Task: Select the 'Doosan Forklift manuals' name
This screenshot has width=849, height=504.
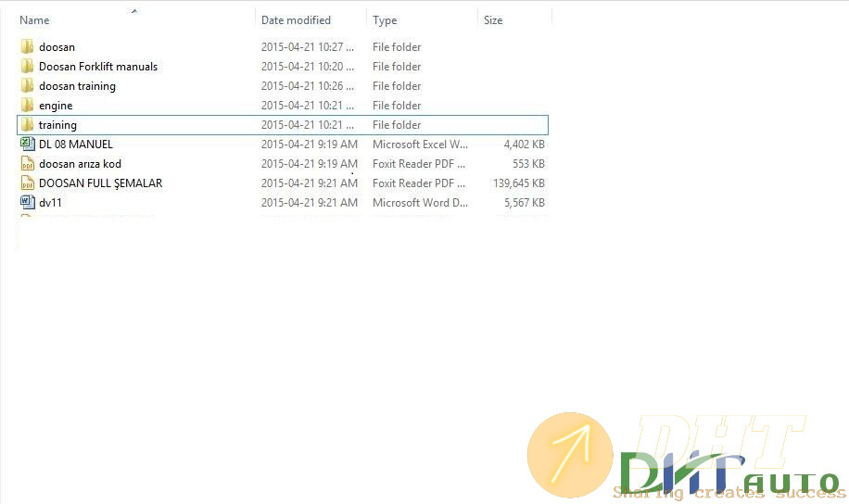Action: click(x=98, y=67)
